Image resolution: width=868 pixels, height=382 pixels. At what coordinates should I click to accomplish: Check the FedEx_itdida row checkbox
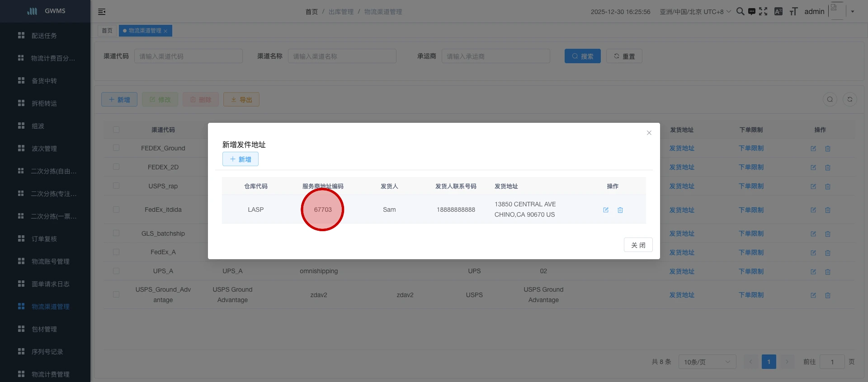tap(116, 210)
